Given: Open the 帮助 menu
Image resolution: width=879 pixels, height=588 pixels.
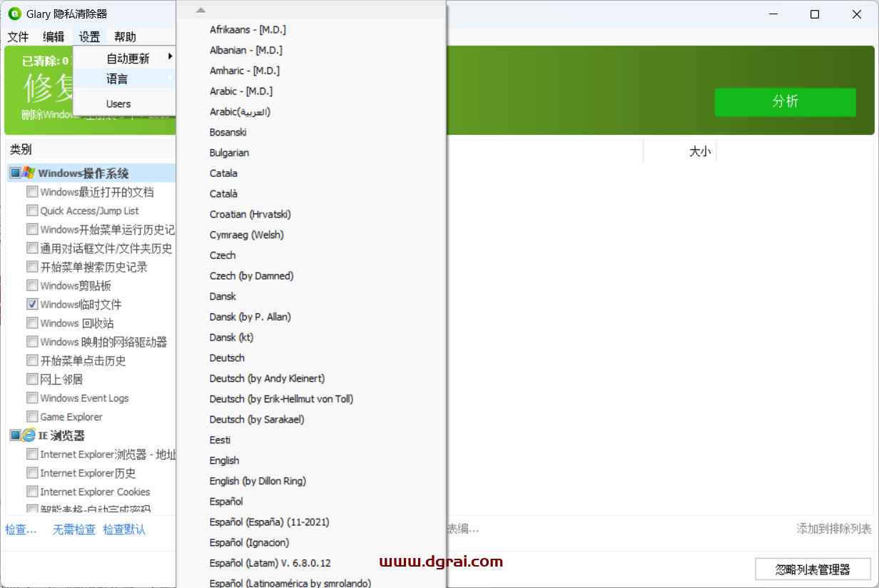Looking at the screenshot, I should [125, 37].
